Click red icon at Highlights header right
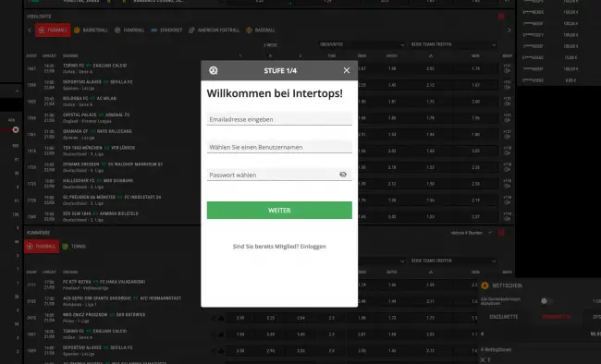Image resolution: width=601 pixels, height=364 pixels. click(501, 17)
